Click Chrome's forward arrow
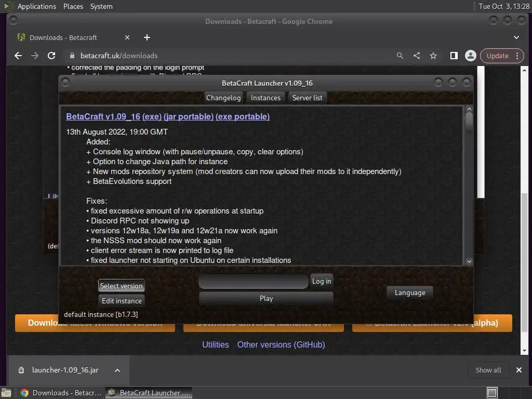Screen dimensions: 532x399 tap(35, 56)
